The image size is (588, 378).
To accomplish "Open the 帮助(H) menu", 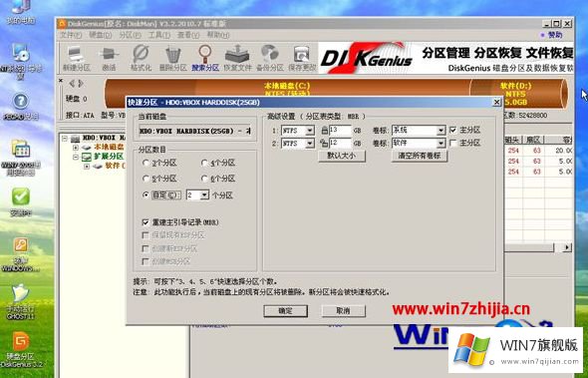I will pyautogui.click(x=218, y=35).
